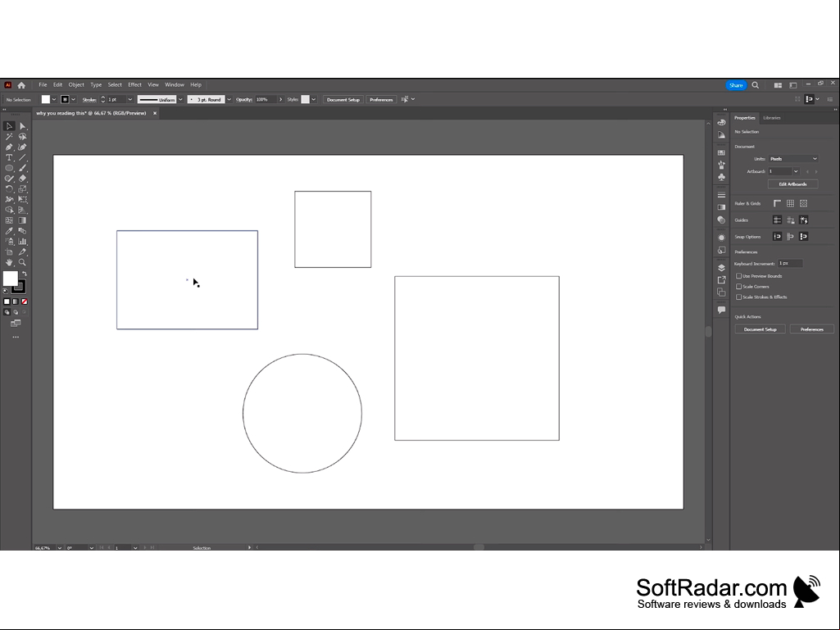Screen dimensions: 840x630
Task: Toggle Show Rulers button
Action: click(778, 203)
